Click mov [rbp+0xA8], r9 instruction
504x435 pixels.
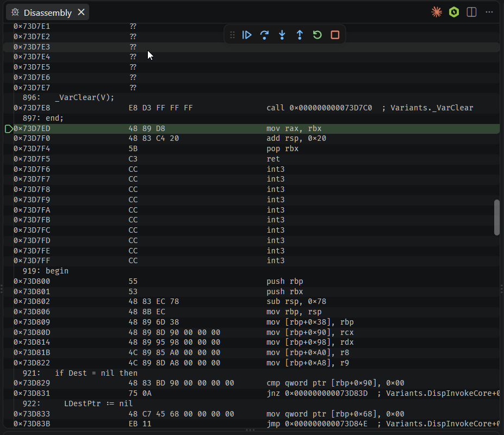[x=308, y=363]
